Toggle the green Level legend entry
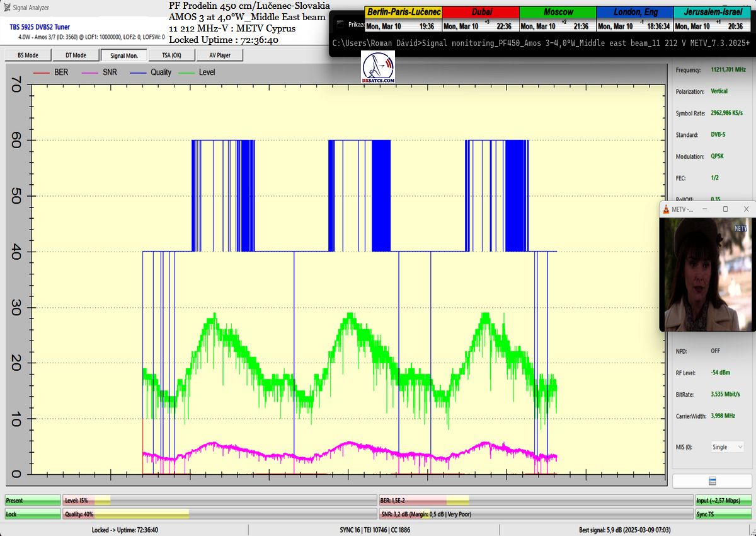756x536 pixels. tap(198, 73)
